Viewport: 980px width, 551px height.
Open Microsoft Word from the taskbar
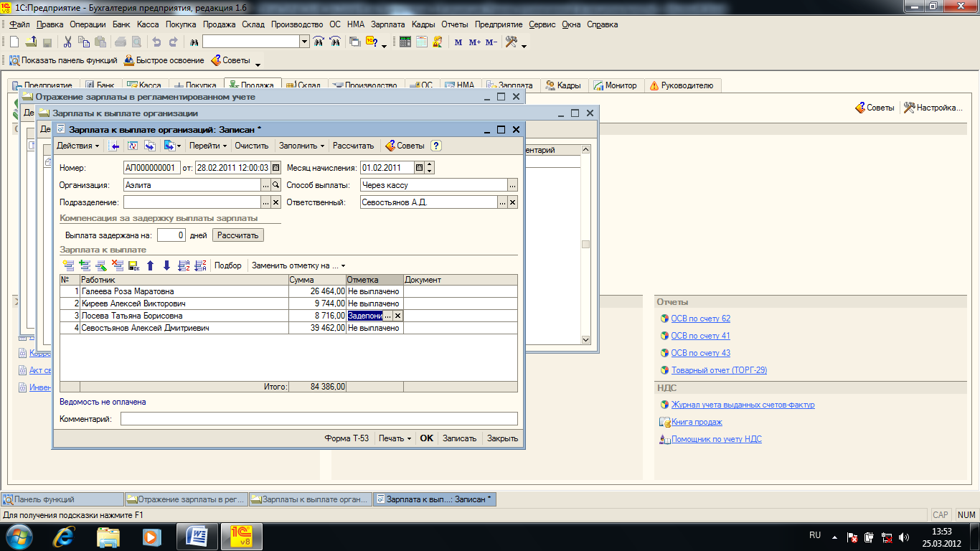click(197, 536)
